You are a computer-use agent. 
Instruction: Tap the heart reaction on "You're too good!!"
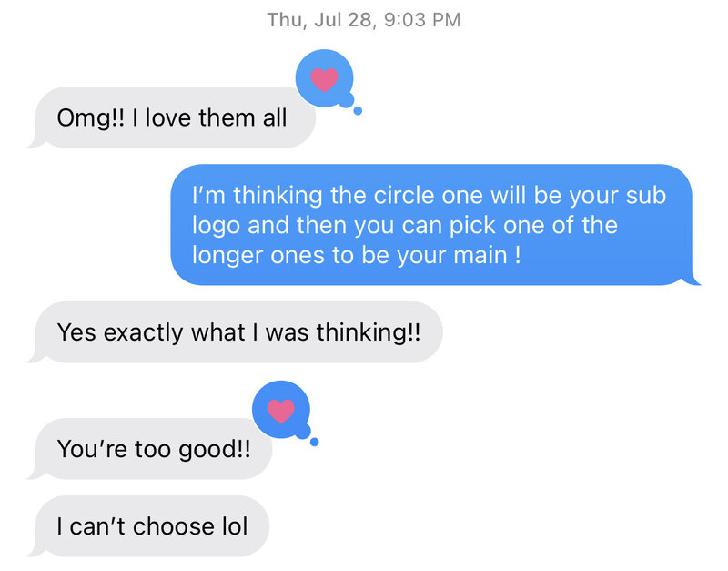pos(281,411)
